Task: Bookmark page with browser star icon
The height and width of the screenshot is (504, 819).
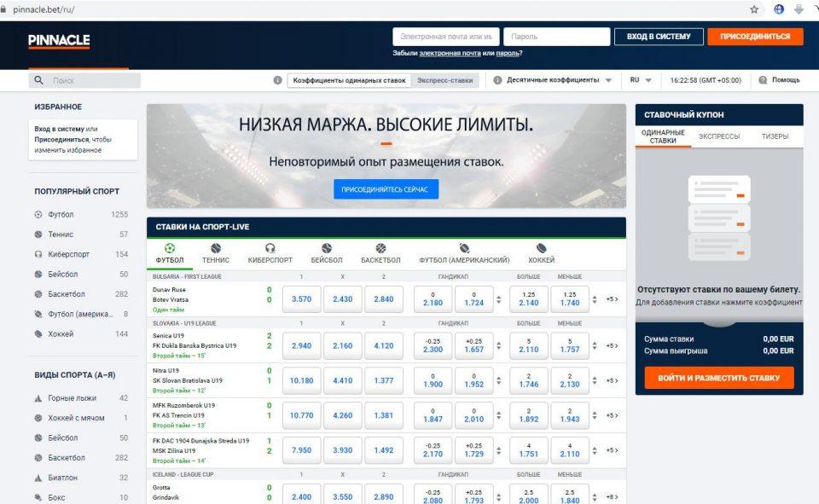Action: [754, 9]
